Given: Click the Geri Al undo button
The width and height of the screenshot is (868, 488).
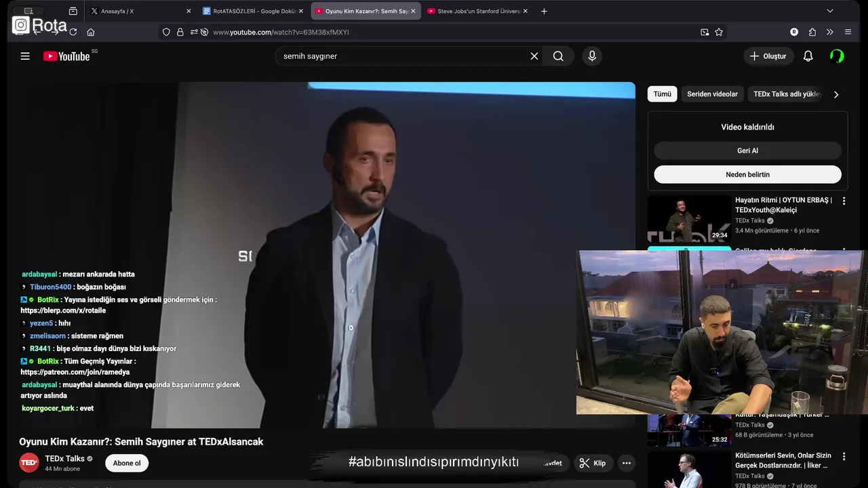Looking at the screenshot, I should coord(748,150).
